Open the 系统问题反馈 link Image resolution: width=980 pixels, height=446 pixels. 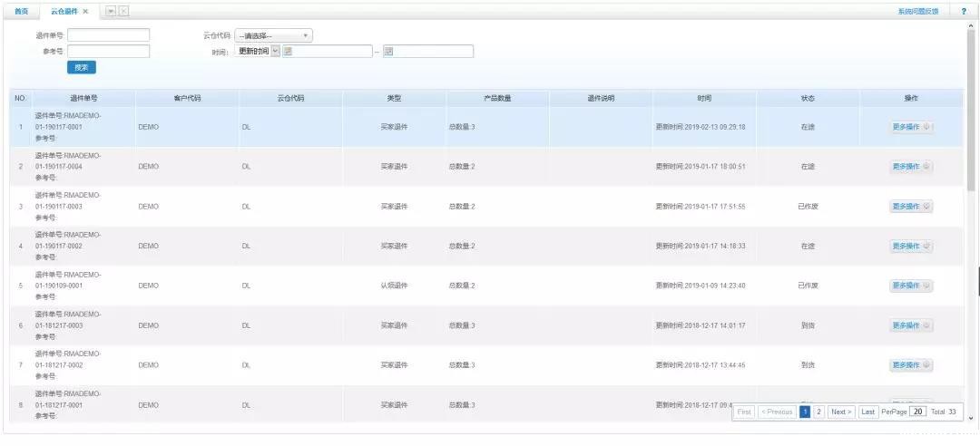(917, 11)
